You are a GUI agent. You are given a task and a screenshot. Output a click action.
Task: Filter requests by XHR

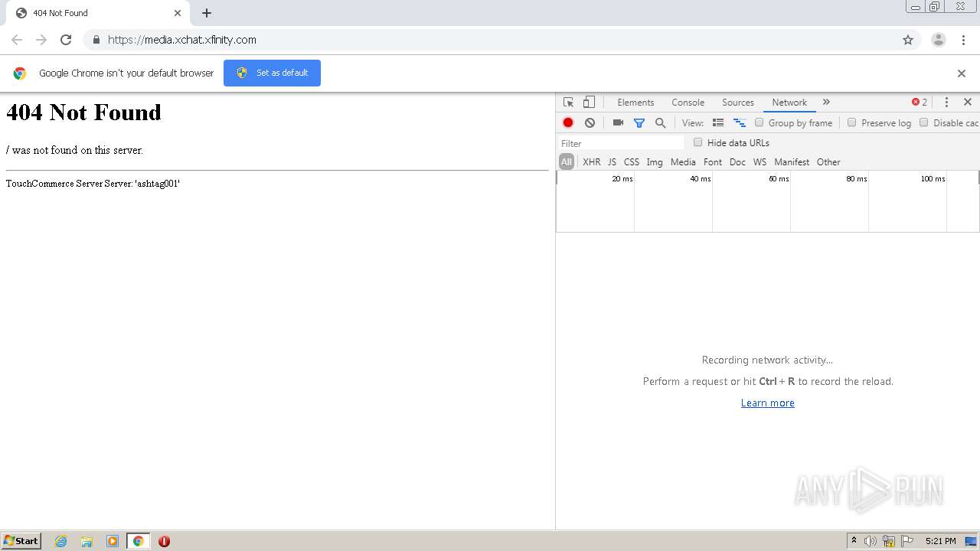(592, 162)
